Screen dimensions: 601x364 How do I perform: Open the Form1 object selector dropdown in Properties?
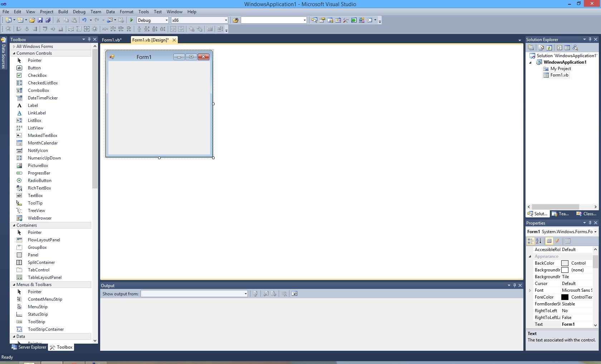click(x=595, y=232)
